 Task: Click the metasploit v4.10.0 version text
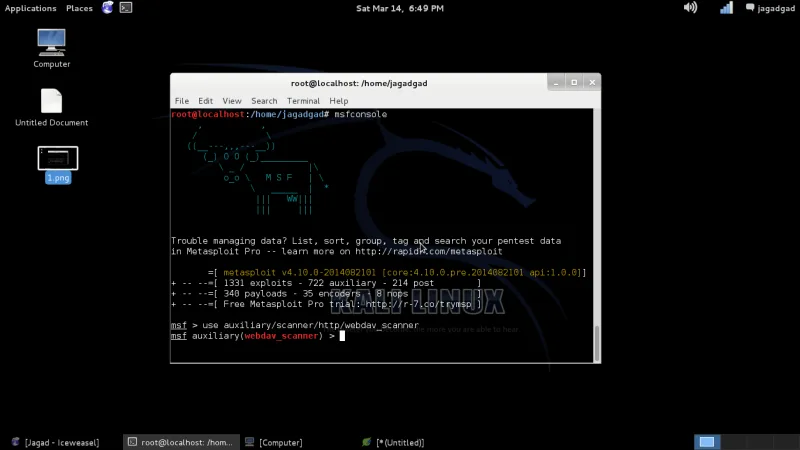pos(299,272)
